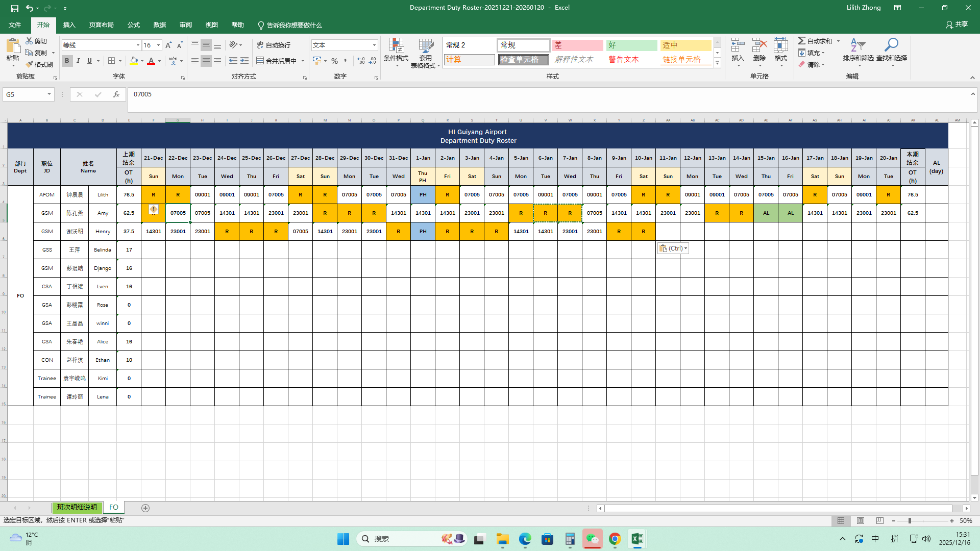Switch to the 班次明细说明 sheet tab

pos(77,508)
